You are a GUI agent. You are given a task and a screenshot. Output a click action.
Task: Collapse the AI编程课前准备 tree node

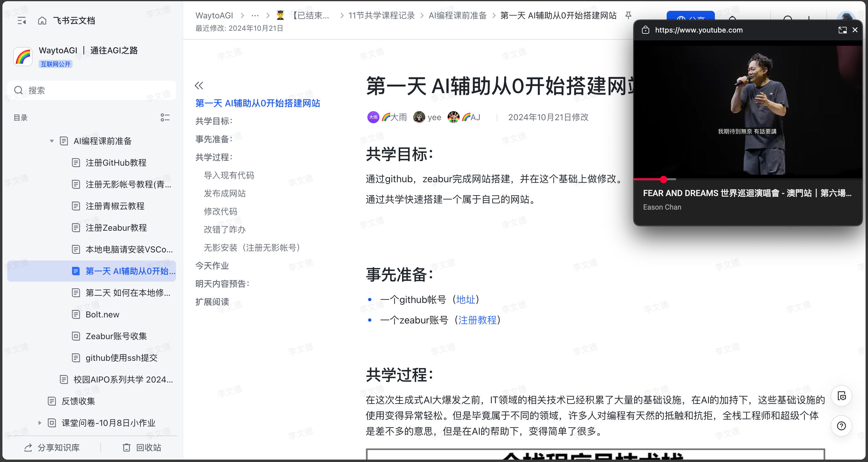coord(52,141)
